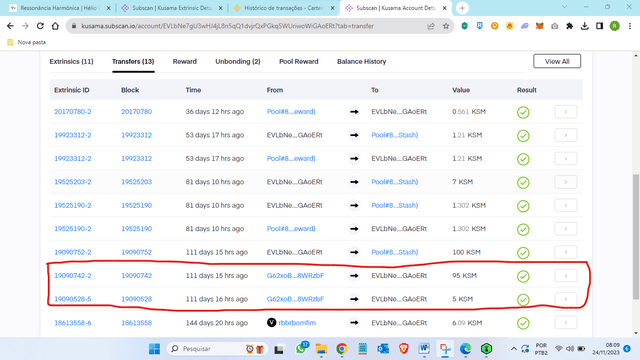Open the blue bookmark-shaped extension
This screenshot has height=360, width=640.
(480, 26)
